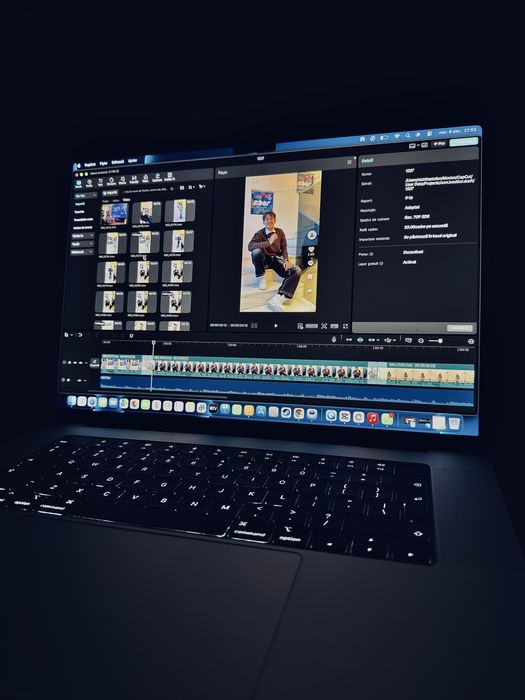Viewport: 525px width, 700px height.
Task: Open the Effects tab in CapCut toolbar
Action: [x=122, y=179]
